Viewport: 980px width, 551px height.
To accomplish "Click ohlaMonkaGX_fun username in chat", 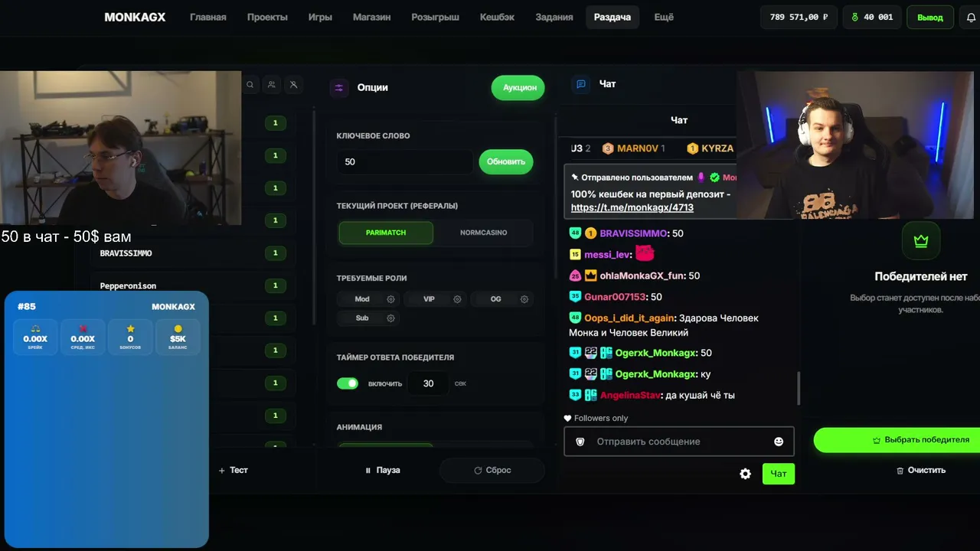I will (642, 275).
